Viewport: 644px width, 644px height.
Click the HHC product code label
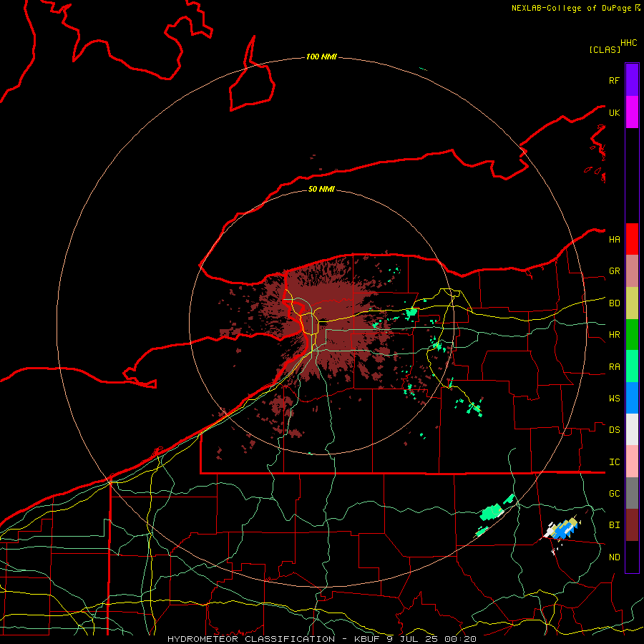tap(628, 43)
